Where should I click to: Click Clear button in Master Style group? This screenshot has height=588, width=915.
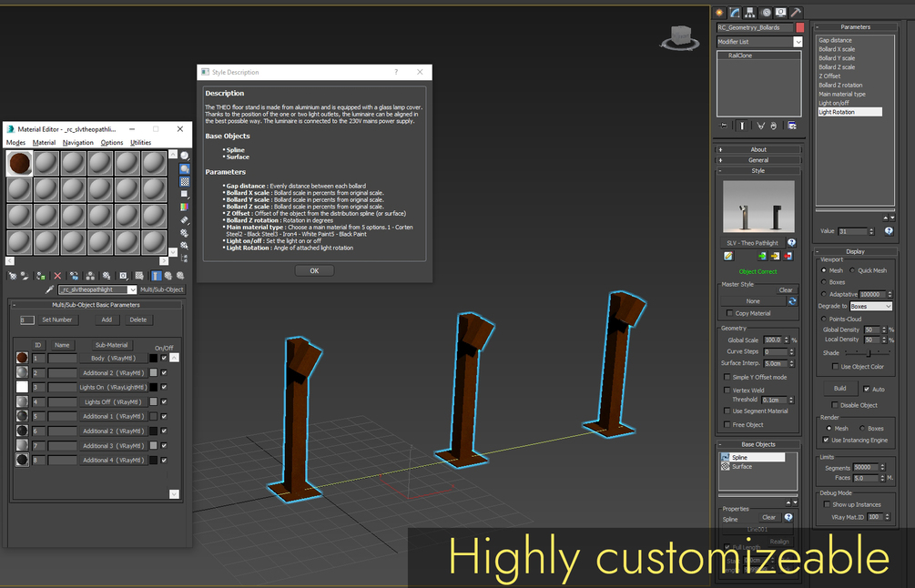[786, 290]
